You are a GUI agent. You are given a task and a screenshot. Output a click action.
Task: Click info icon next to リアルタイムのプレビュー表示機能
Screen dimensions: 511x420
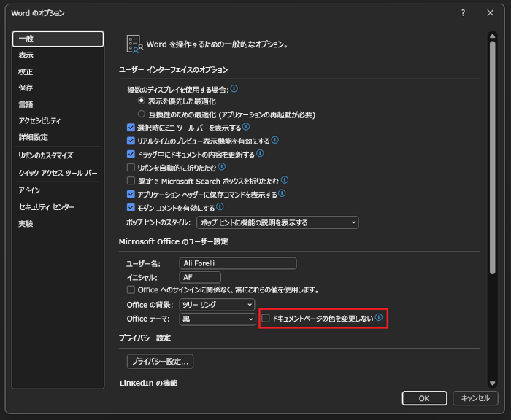pos(275,140)
